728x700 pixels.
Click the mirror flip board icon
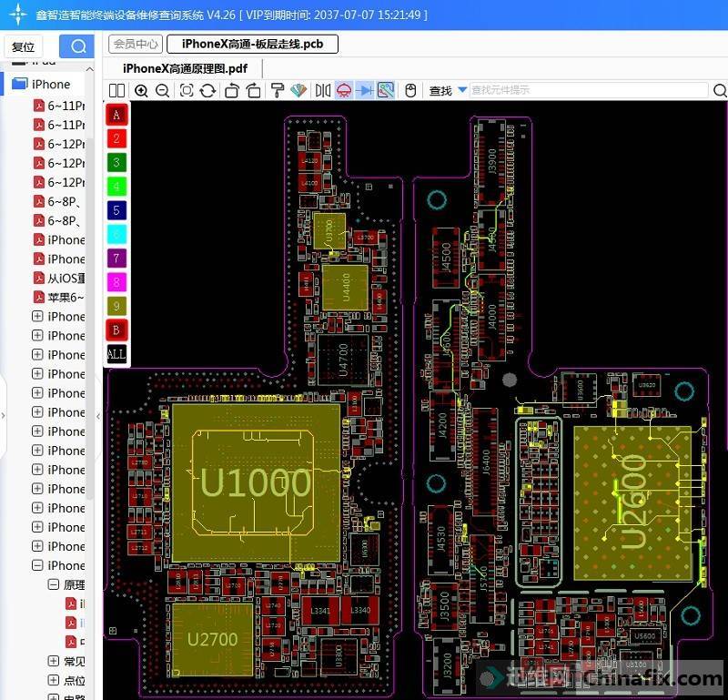click(322, 90)
